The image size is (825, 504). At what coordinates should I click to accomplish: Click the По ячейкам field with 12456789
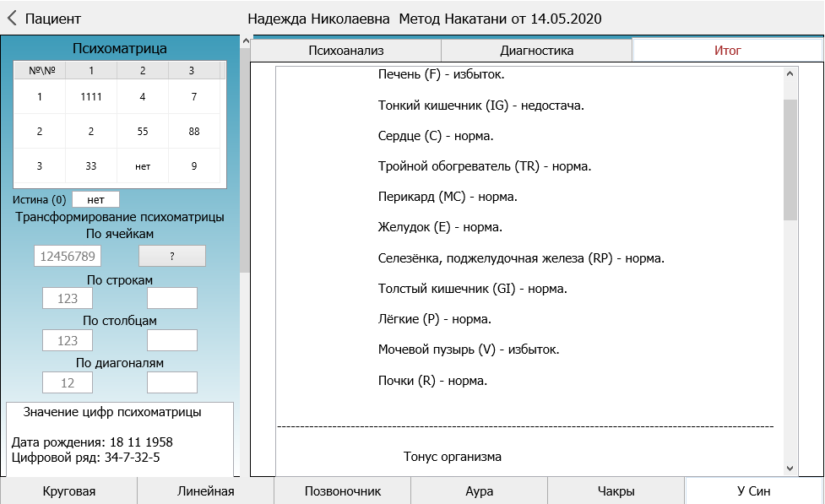click(x=68, y=256)
